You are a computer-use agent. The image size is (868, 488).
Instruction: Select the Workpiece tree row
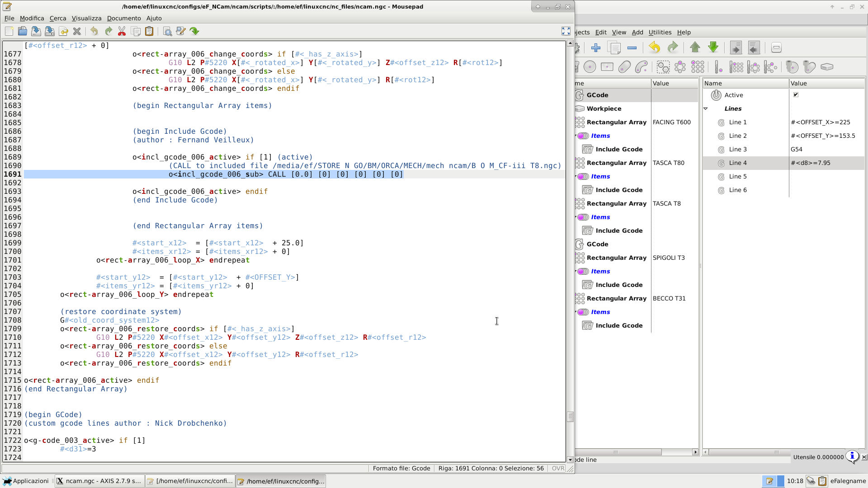[x=637, y=108]
